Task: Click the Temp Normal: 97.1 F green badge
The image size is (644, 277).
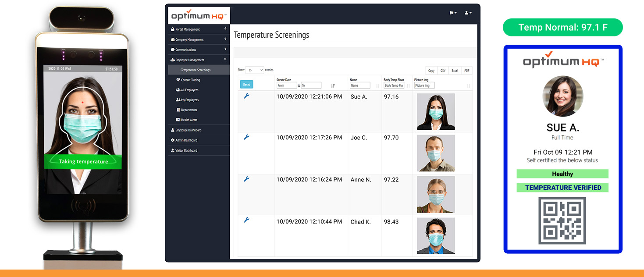Action: coord(563,27)
